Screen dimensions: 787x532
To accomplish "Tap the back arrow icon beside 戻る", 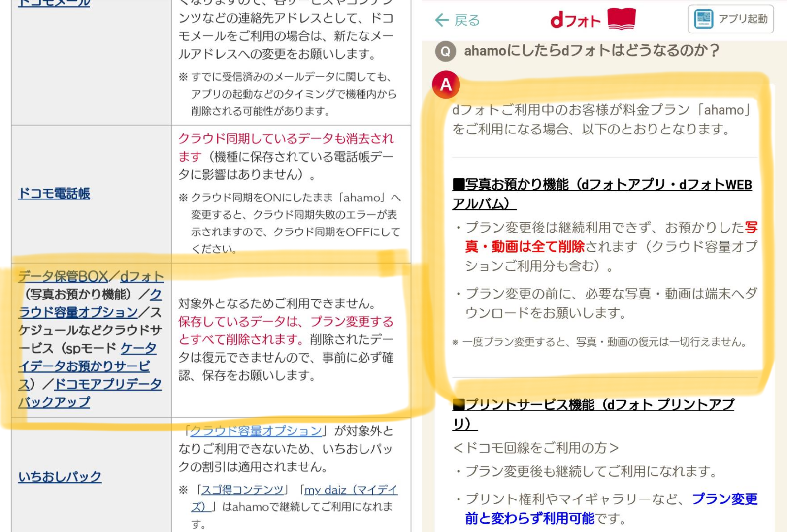I will point(442,20).
